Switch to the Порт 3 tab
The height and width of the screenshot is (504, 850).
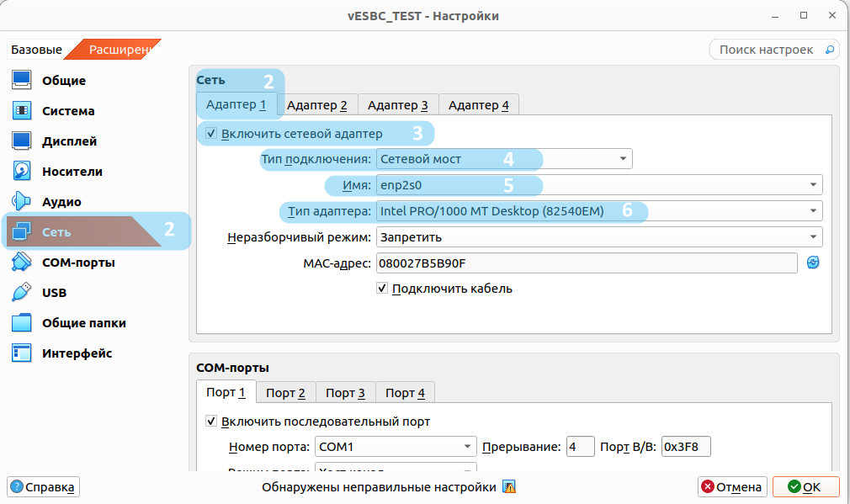click(345, 393)
